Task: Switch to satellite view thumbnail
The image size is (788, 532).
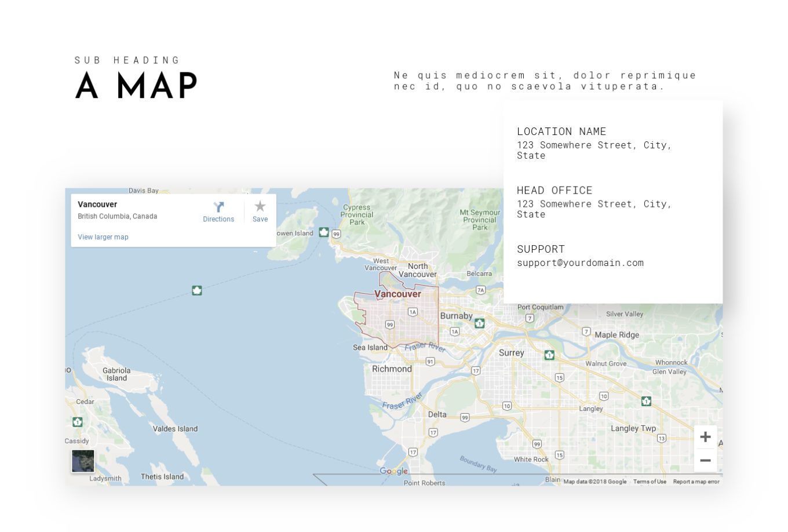Action: (x=83, y=461)
